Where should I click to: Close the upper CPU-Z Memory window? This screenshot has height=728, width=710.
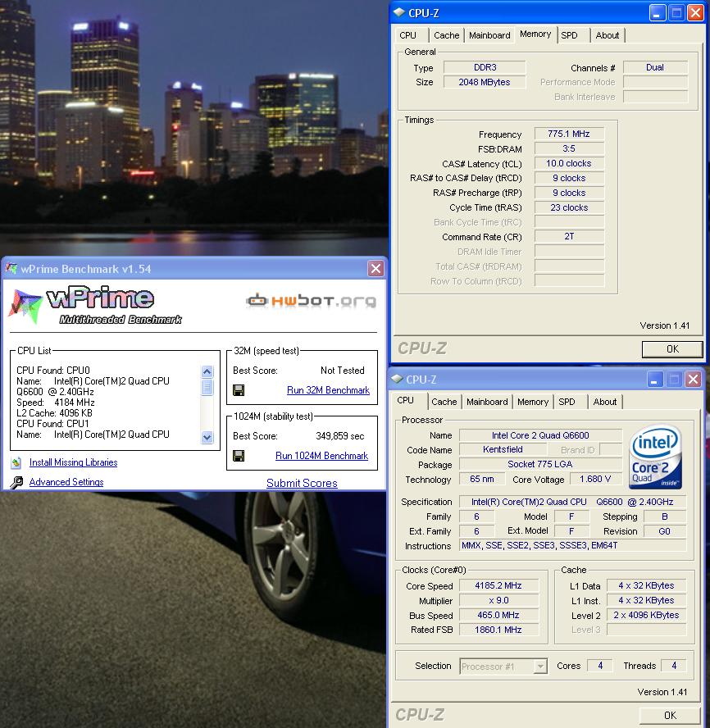[695, 13]
